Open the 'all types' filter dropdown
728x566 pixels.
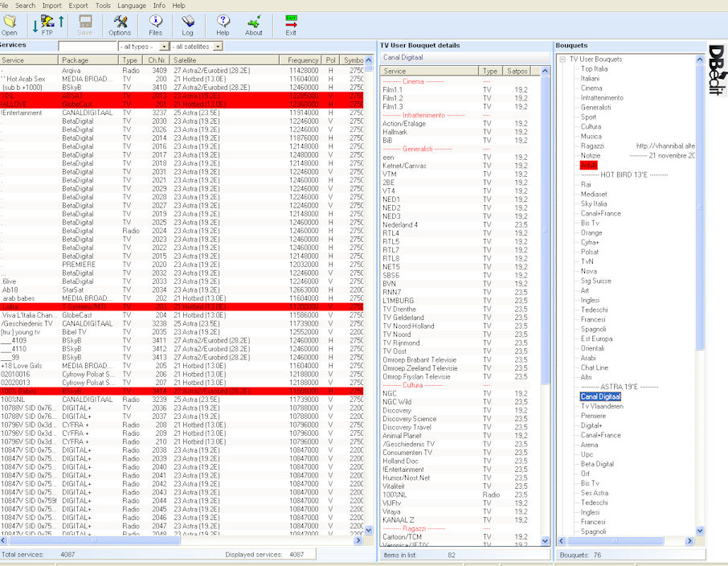[x=164, y=47]
